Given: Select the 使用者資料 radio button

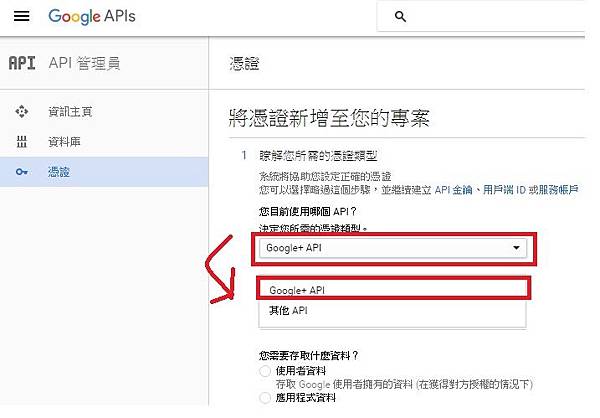Looking at the screenshot, I should 265,371.
